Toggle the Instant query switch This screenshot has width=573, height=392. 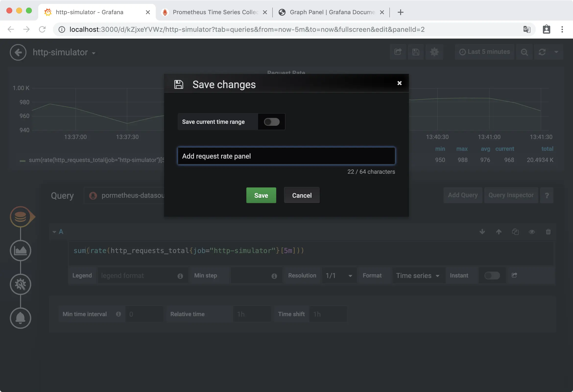pyautogui.click(x=492, y=276)
